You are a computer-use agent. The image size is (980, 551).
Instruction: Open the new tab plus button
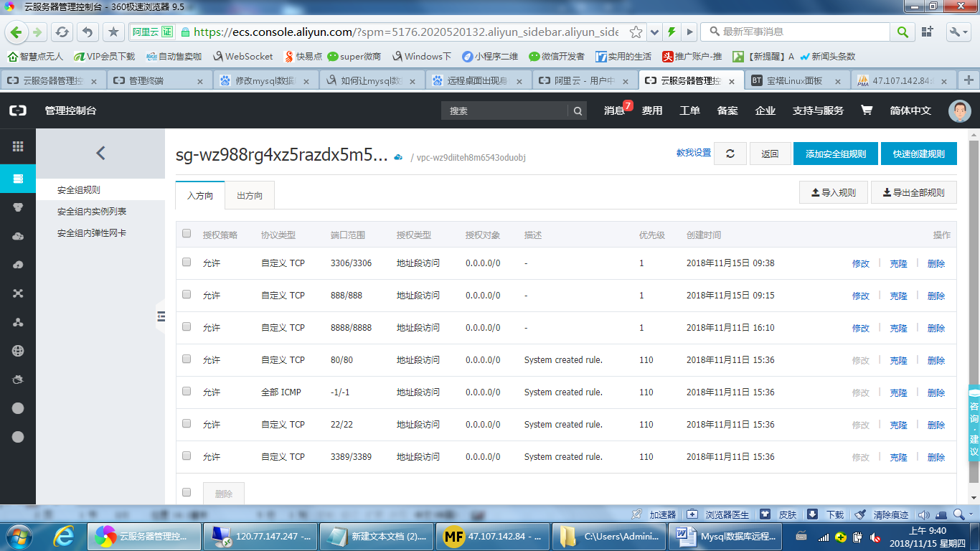pos(968,80)
